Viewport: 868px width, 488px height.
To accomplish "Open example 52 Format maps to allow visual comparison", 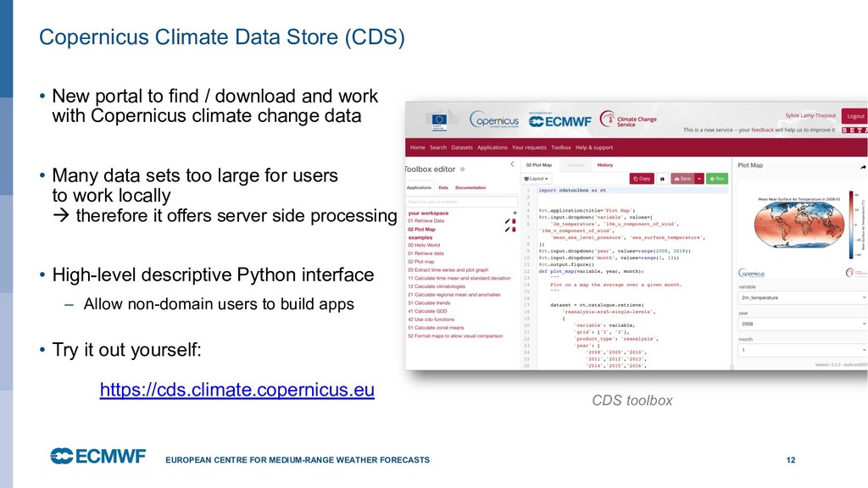I will pyautogui.click(x=455, y=335).
